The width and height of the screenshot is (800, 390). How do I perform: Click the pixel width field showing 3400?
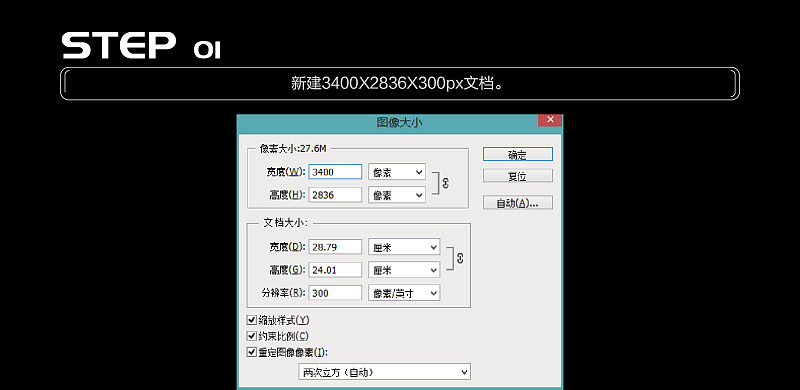click(x=335, y=172)
